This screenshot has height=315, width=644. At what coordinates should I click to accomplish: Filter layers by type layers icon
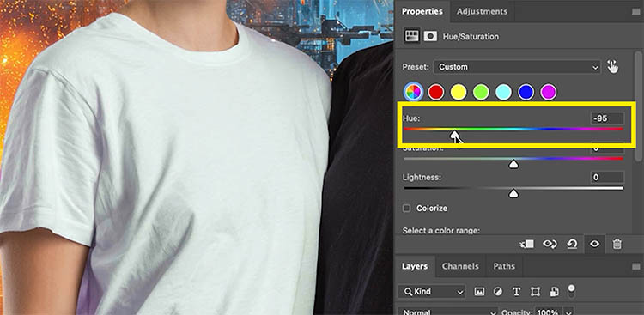coord(516,292)
